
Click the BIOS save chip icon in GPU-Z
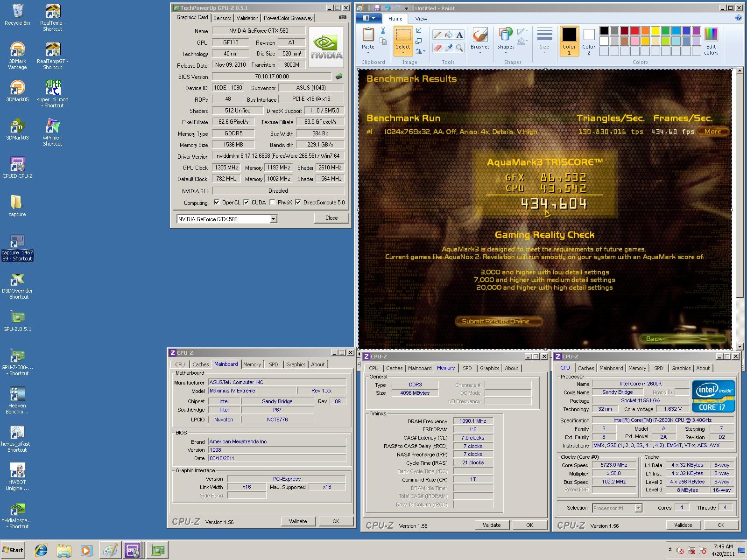339,76
